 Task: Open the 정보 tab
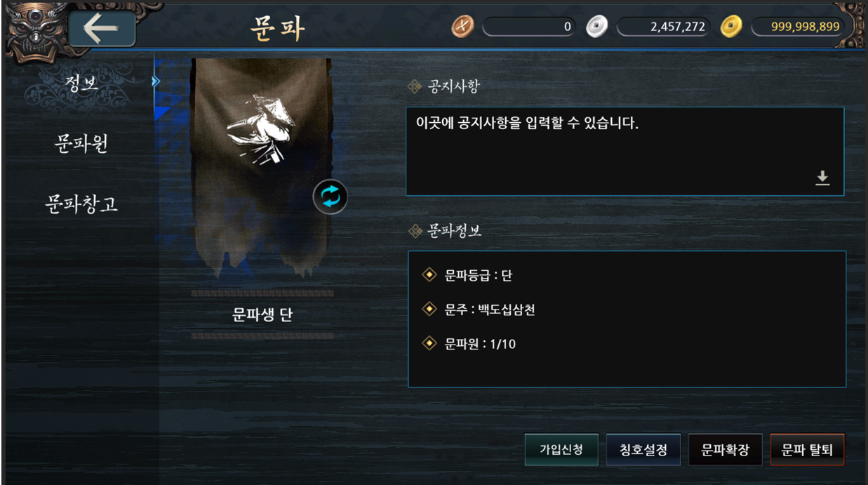pos(81,81)
